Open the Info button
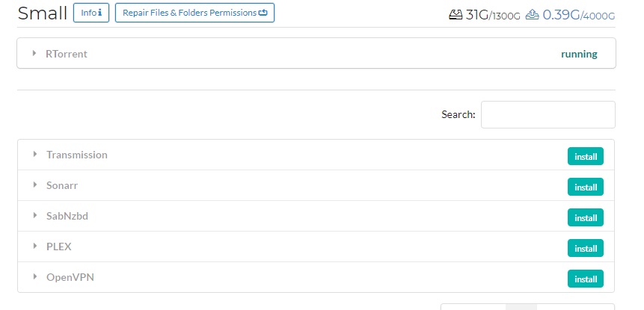The height and width of the screenshot is (310, 644). pos(91,13)
